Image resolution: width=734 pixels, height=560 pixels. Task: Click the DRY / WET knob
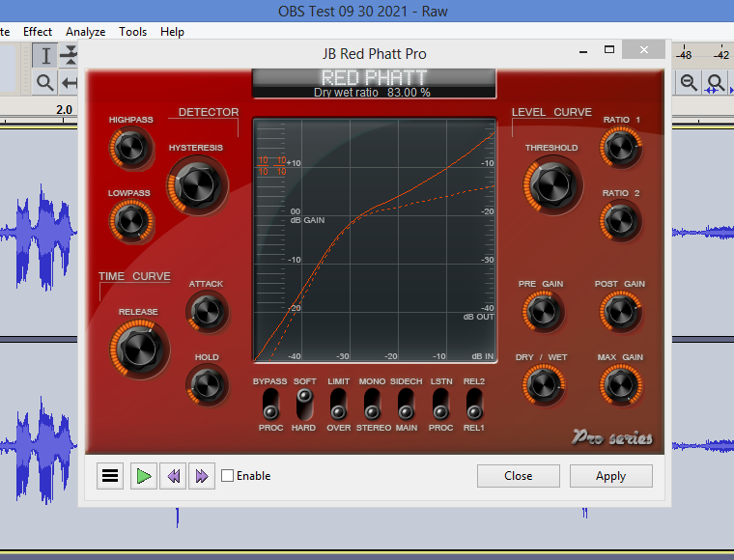pos(543,385)
